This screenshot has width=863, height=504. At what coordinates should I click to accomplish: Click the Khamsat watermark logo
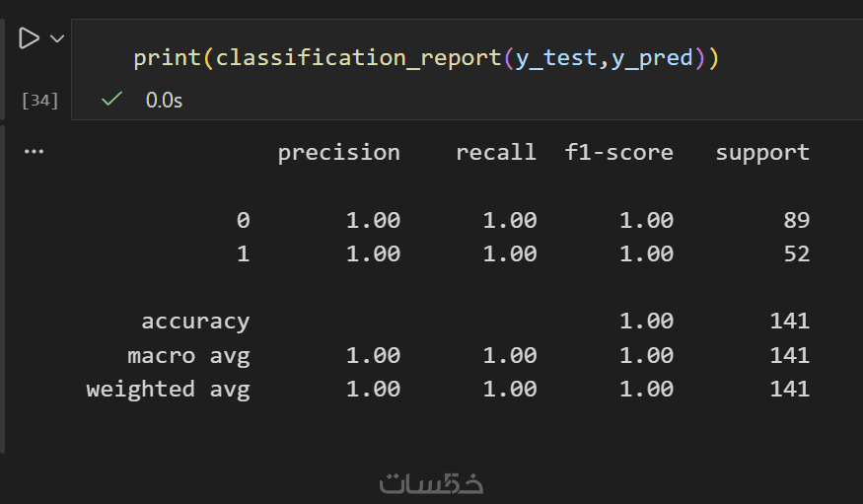(431, 483)
